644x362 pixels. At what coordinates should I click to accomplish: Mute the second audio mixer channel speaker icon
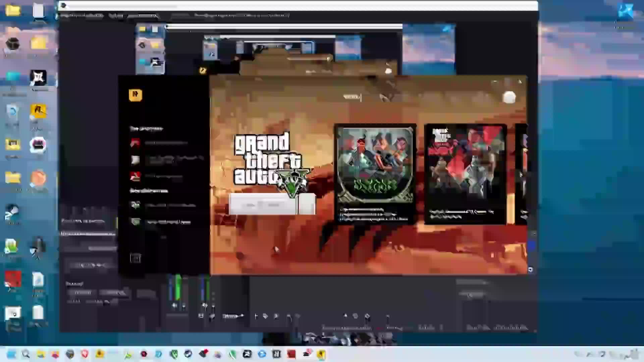204,305
